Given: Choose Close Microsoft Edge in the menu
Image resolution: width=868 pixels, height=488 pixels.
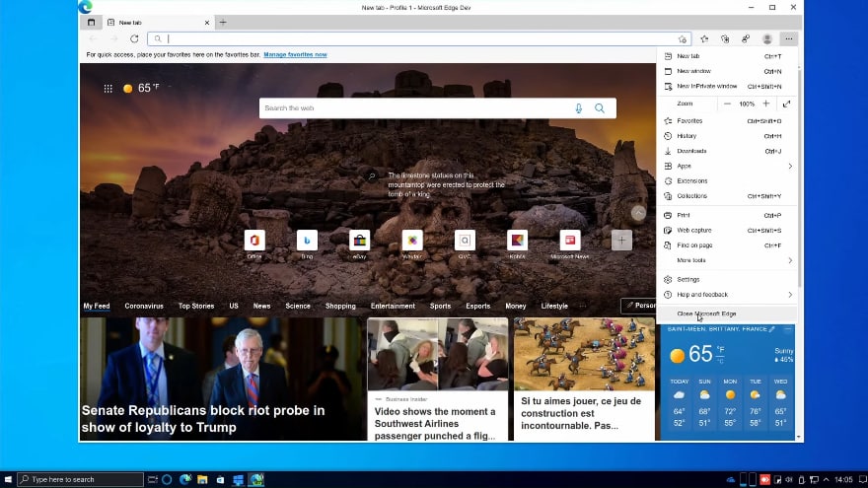Looking at the screenshot, I should pos(726,314).
